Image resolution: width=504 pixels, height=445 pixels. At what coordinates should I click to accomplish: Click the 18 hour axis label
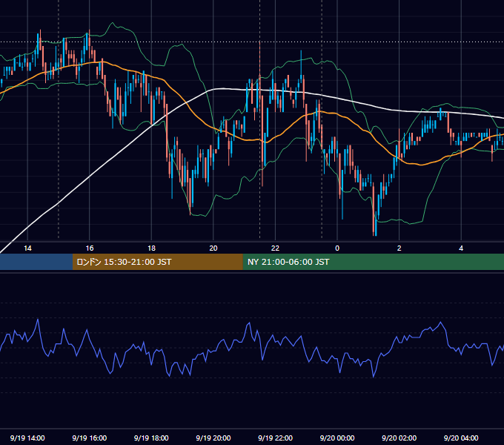pyautogui.click(x=151, y=248)
